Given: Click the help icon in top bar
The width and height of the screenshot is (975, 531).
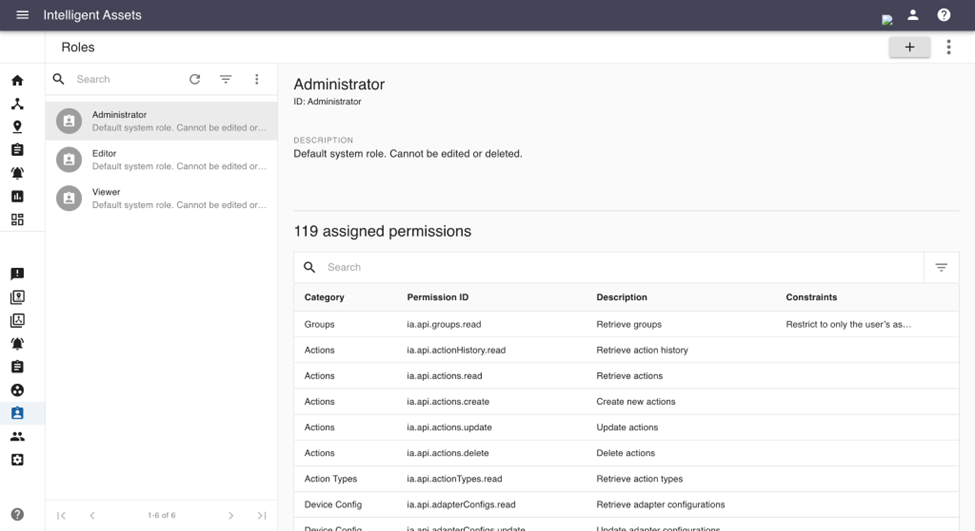Looking at the screenshot, I should tap(943, 15).
